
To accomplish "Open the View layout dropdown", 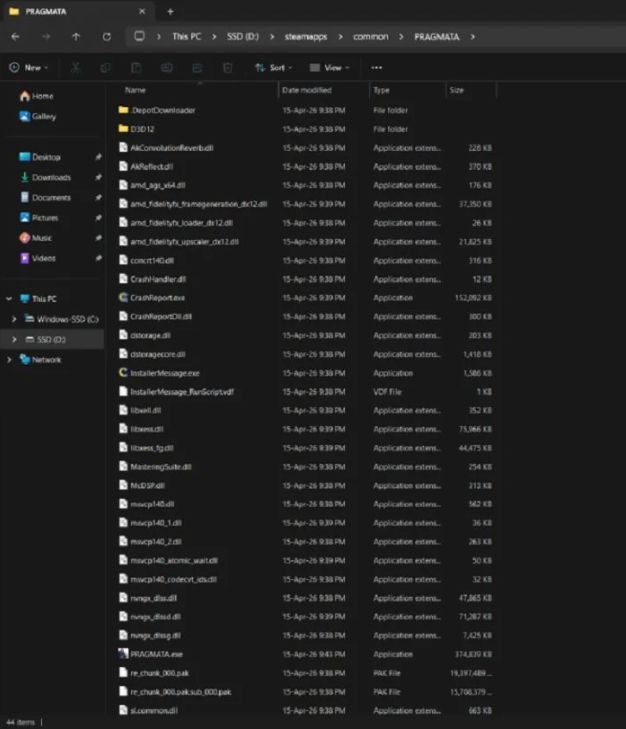I will click(329, 68).
